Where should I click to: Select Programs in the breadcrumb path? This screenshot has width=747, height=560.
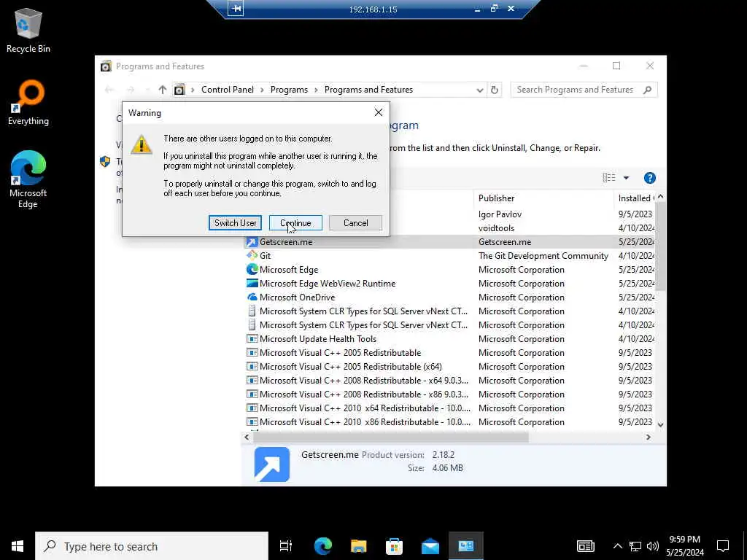click(x=289, y=90)
